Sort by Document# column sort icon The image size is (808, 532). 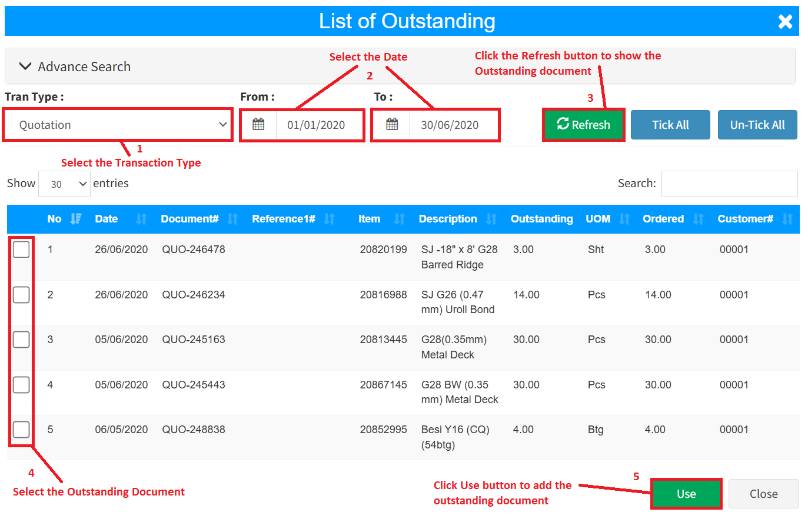click(x=233, y=219)
